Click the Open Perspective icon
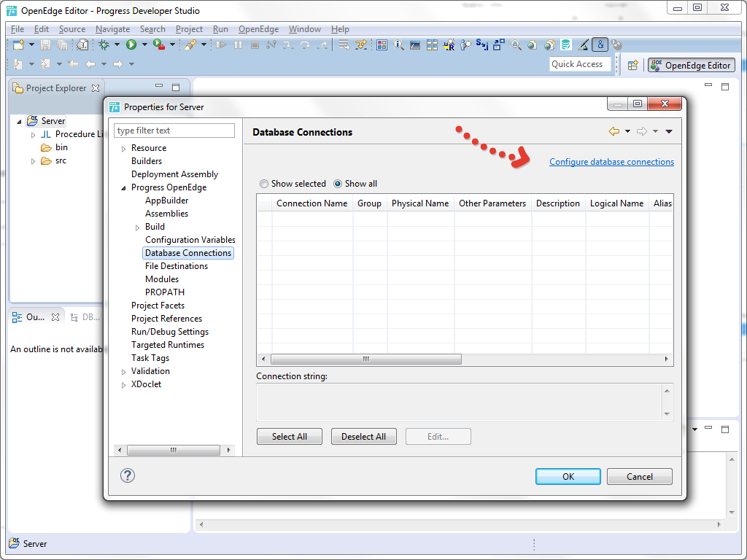The height and width of the screenshot is (560, 747). [632, 65]
